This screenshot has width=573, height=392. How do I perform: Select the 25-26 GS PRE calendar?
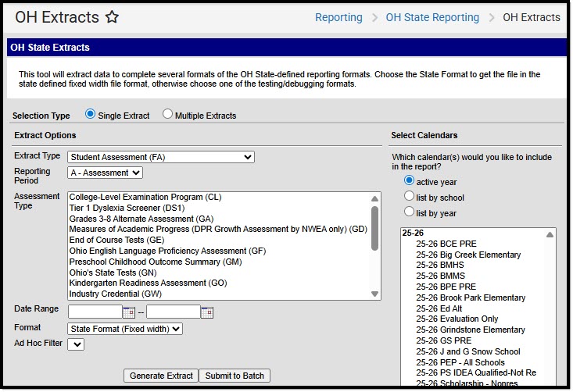coord(444,341)
